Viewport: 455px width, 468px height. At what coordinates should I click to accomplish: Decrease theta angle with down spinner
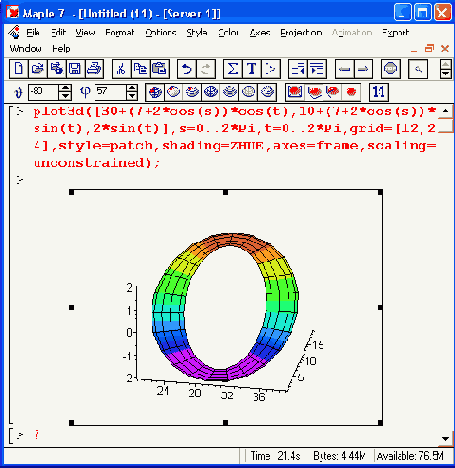[65, 96]
